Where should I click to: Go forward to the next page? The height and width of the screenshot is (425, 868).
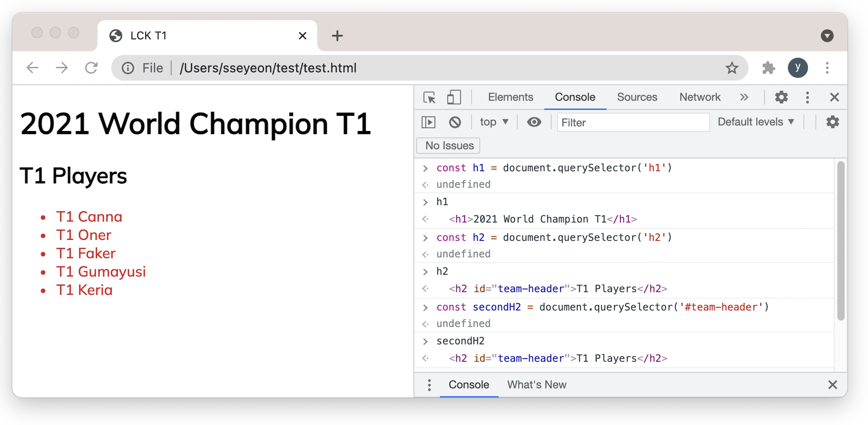click(x=62, y=68)
